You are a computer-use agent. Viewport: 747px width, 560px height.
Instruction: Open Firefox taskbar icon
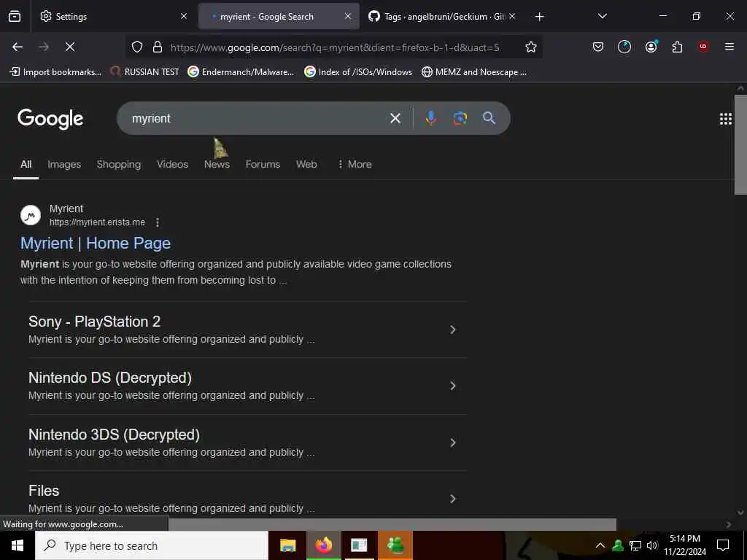tap(323, 545)
